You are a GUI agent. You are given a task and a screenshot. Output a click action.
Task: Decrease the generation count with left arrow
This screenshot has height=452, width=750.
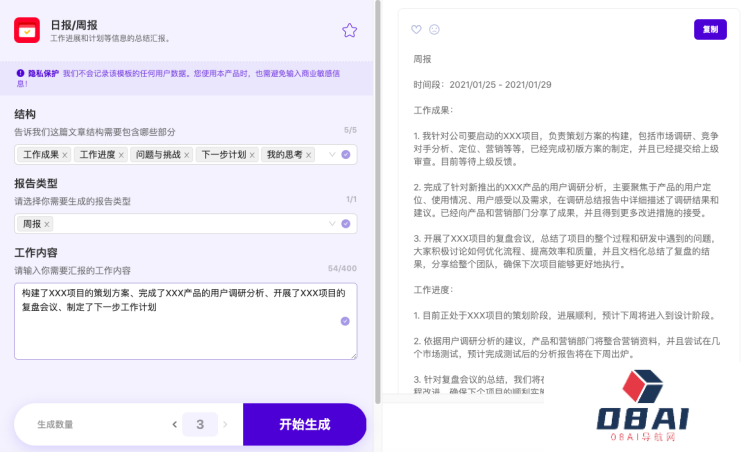175,424
